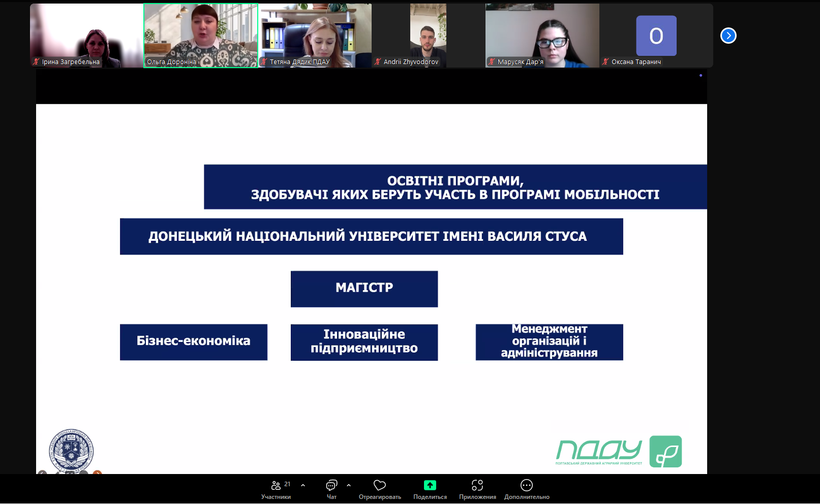Expand the Chat options arrow
Screen dimensions: 820x504
click(x=349, y=485)
